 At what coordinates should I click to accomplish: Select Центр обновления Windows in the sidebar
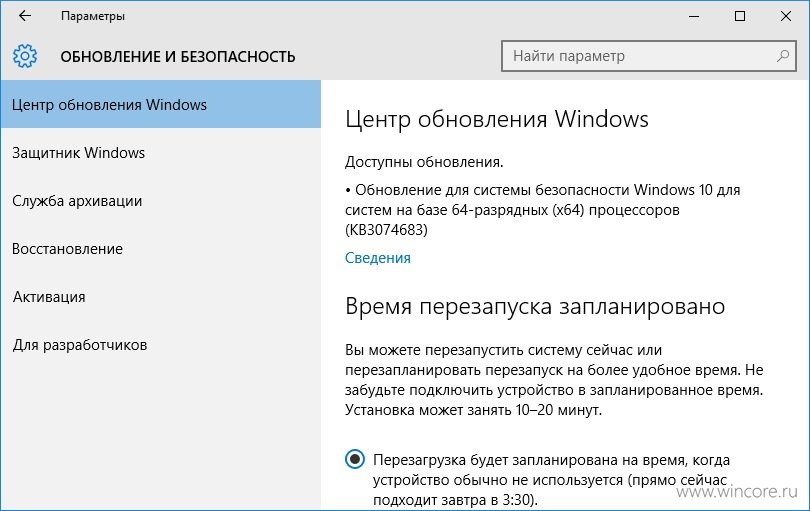[x=161, y=104]
